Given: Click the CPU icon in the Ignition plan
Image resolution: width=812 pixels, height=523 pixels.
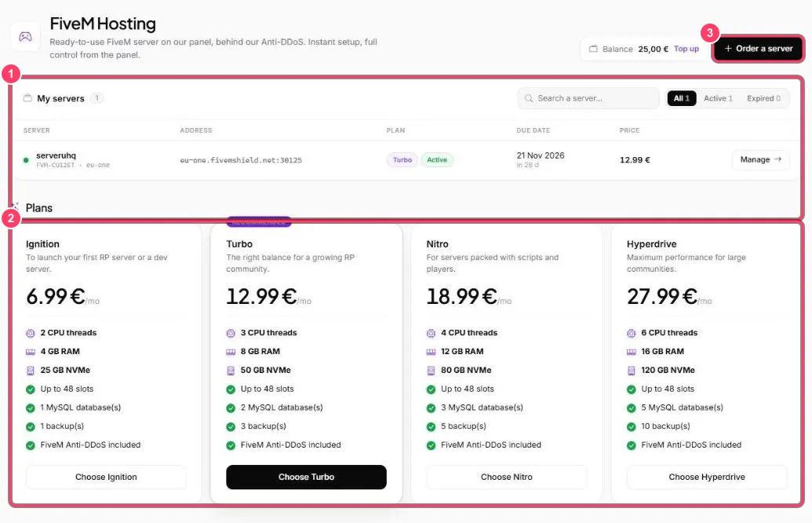Looking at the screenshot, I should (x=31, y=333).
